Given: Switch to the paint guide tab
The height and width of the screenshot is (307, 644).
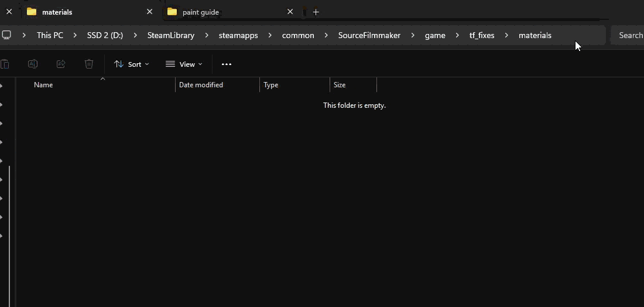Looking at the screenshot, I should point(201,12).
